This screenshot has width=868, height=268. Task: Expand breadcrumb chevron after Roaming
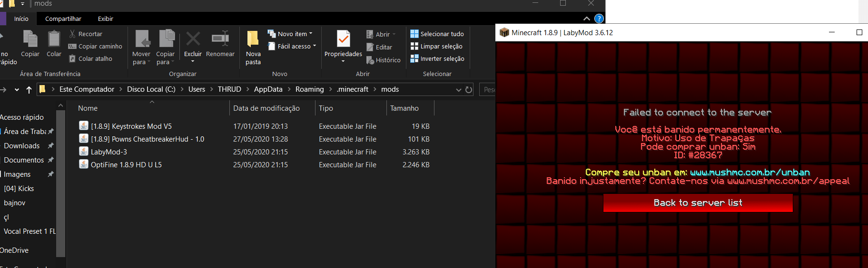pos(330,89)
